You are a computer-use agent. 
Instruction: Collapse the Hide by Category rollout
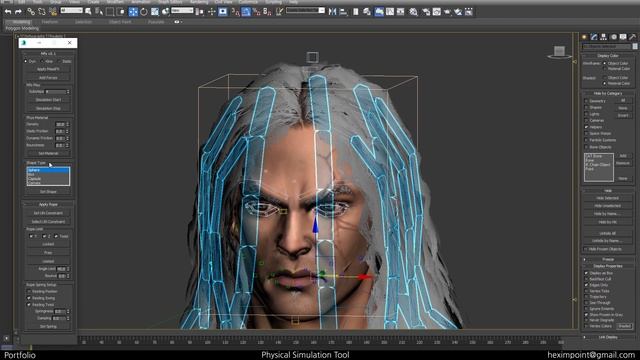coord(608,93)
